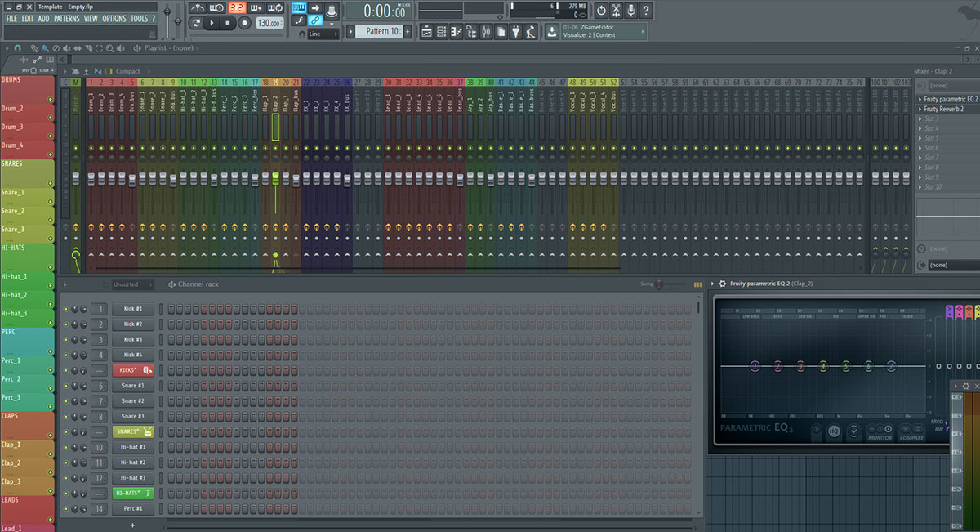Click HQ icon in Parametric EQ 2
The width and height of the screenshot is (980, 532).
[834, 430]
